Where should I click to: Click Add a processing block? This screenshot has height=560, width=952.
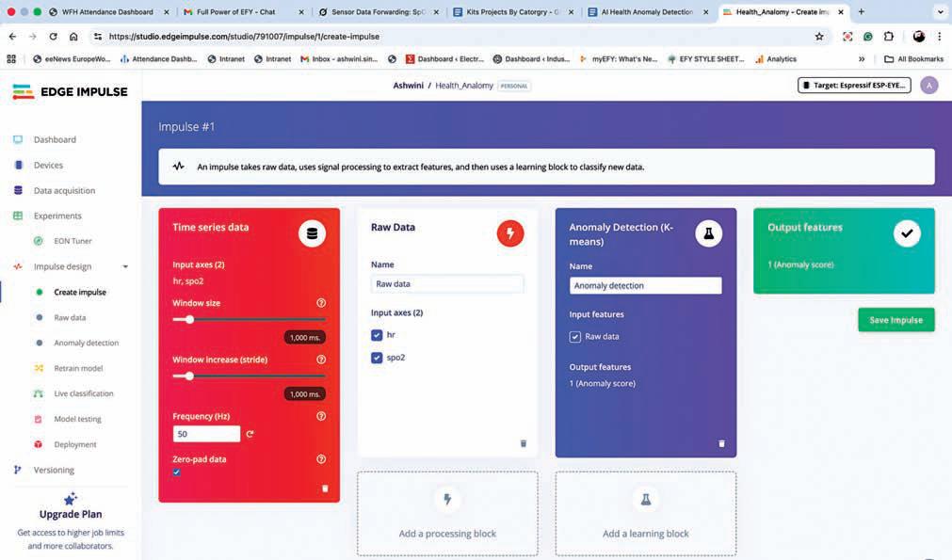click(447, 514)
